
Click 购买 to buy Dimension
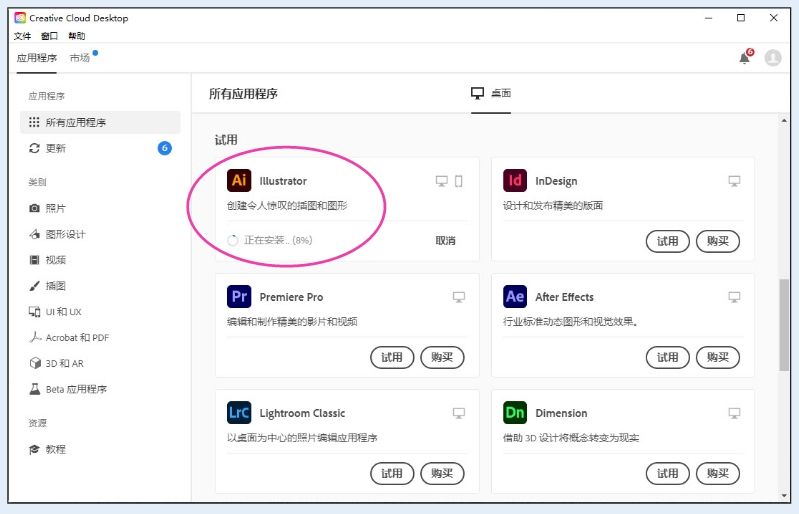(717, 473)
